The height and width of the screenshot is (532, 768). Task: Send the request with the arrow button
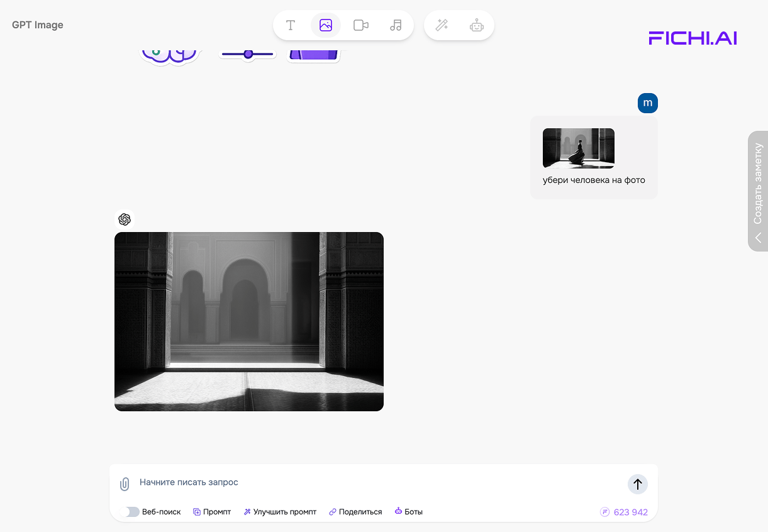point(638,484)
